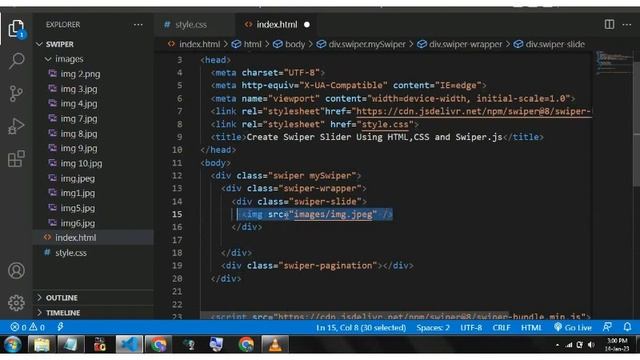Switch to Visual Studio Code taskbar icon
The width and height of the screenshot is (640, 360).
click(129, 344)
